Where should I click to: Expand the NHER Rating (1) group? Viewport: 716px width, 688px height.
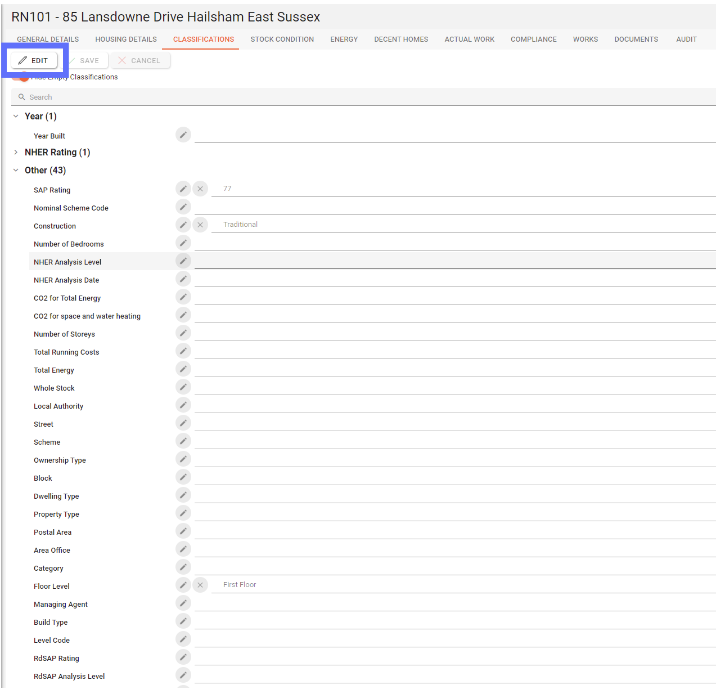click(x=16, y=153)
